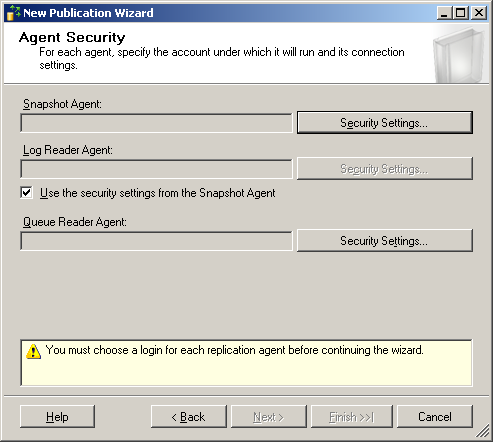
Task: Uncheck Use security settings from Snapshot Agent
Action: pyautogui.click(x=26, y=193)
